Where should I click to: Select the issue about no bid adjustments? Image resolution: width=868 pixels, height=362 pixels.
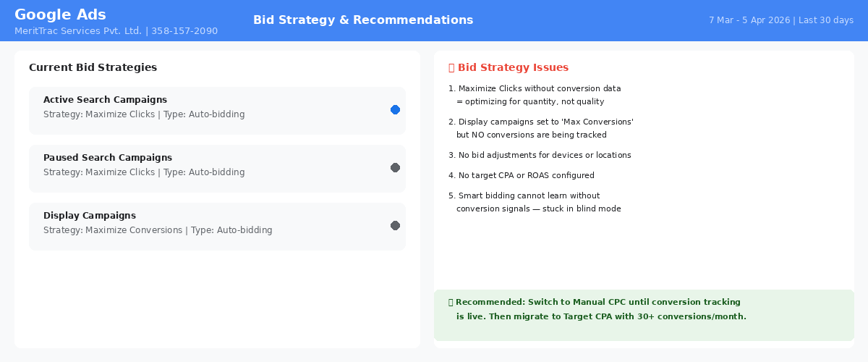(x=540, y=155)
